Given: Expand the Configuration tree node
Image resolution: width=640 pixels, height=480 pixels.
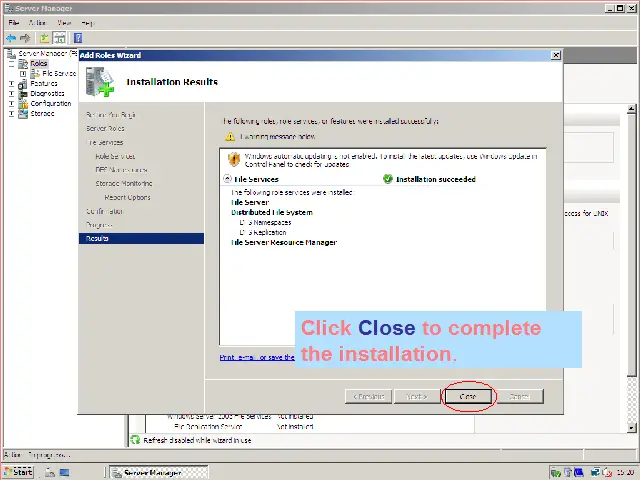Looking at the screenshot, I should click(x=11, y=104).
